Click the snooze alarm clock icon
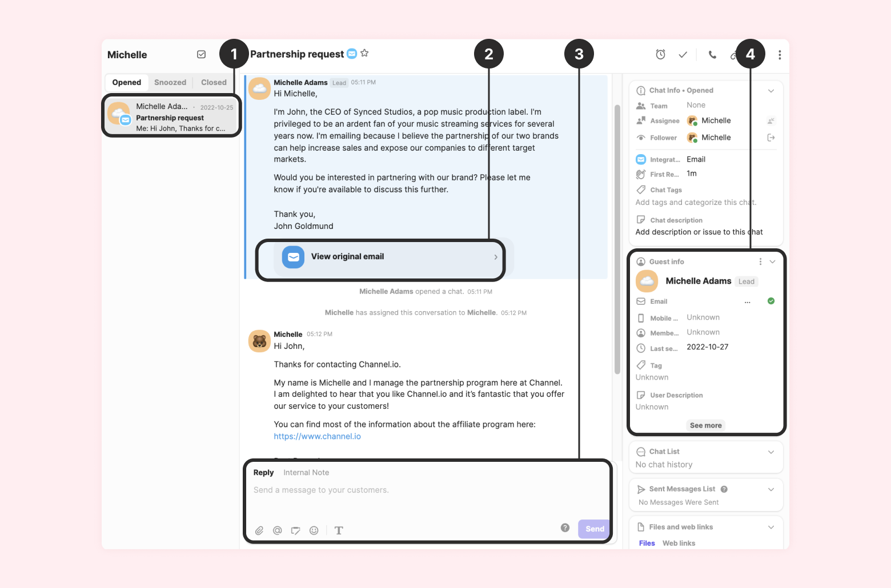 (x=660, y=55)
